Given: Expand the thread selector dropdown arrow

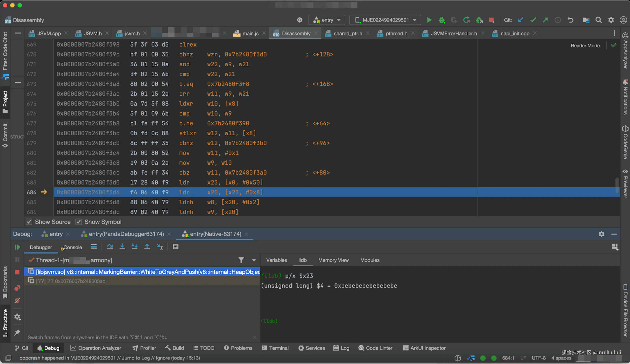Looking at the screenshot, I should pyautogui.click(x=254, y=260).
